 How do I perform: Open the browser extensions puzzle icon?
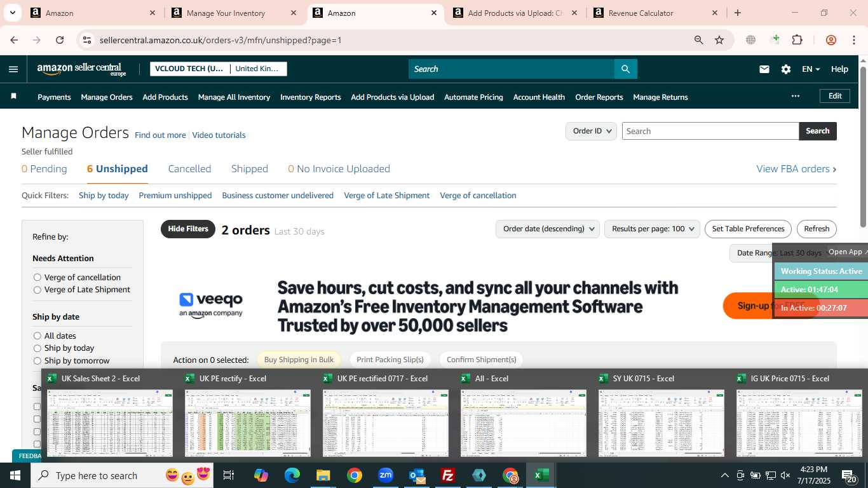(797, 40)
